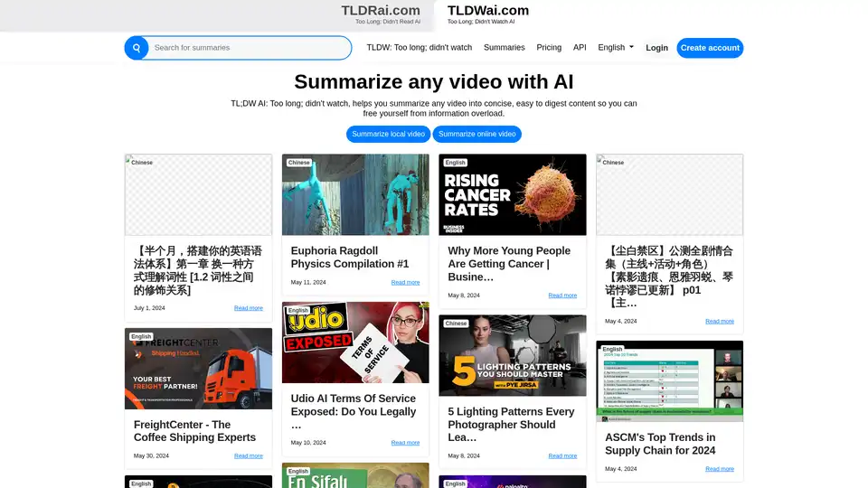Click the magnifying glass search icon
The image size is (868, 488).
click(137, 48)
